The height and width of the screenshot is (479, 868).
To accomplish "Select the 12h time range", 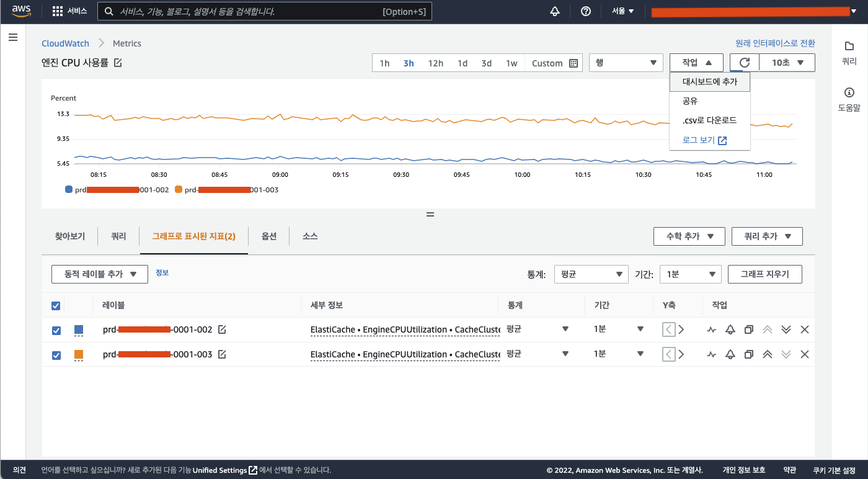I will 435,63.
